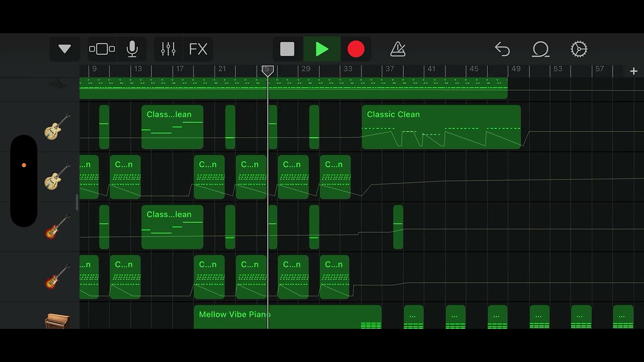Select the top green drummer region
The width and height of the screenshot is (644, 362).
coord(293,88)
